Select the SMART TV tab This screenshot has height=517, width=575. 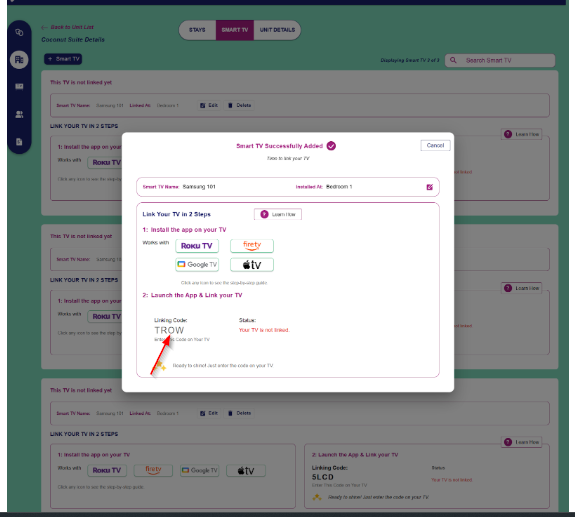[235, 30]
